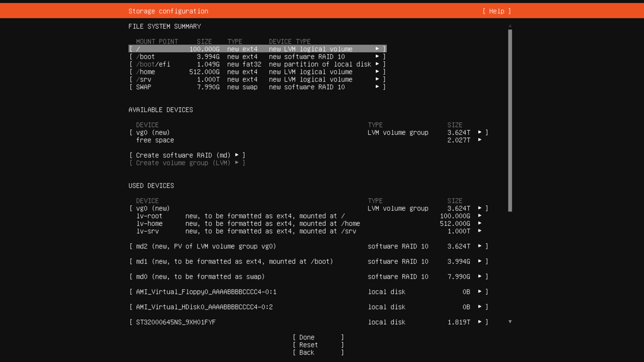Click arrow next to lv-root volume
Viewport: 644px width, 362px height.
[x=479, y=216]
